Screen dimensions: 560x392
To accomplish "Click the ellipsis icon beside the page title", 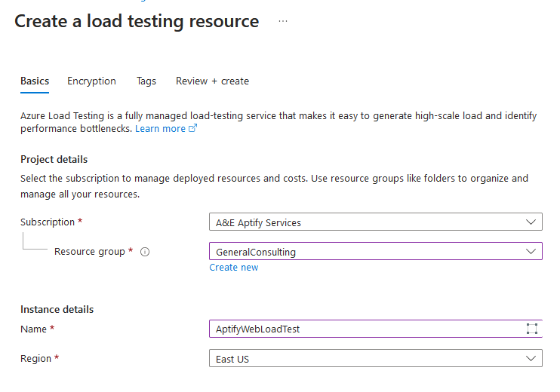I will point(283,21).
